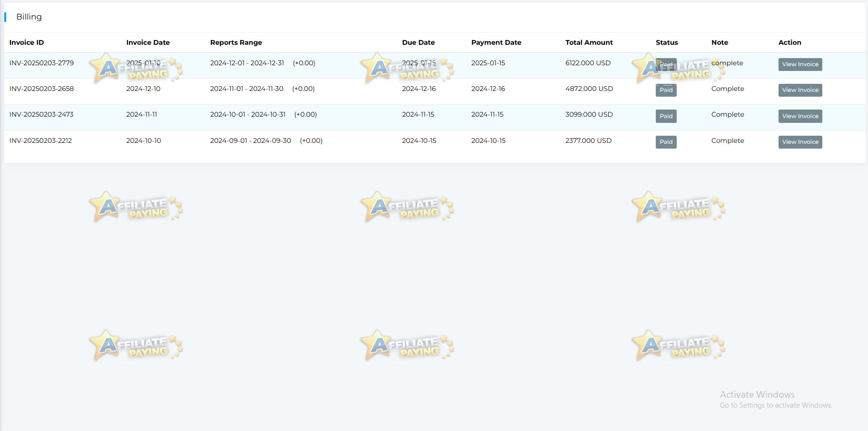The height and width of the screenshot is (431, 868).
Task: Click invoice date 2024-12-10
Action: coord(143,89)
